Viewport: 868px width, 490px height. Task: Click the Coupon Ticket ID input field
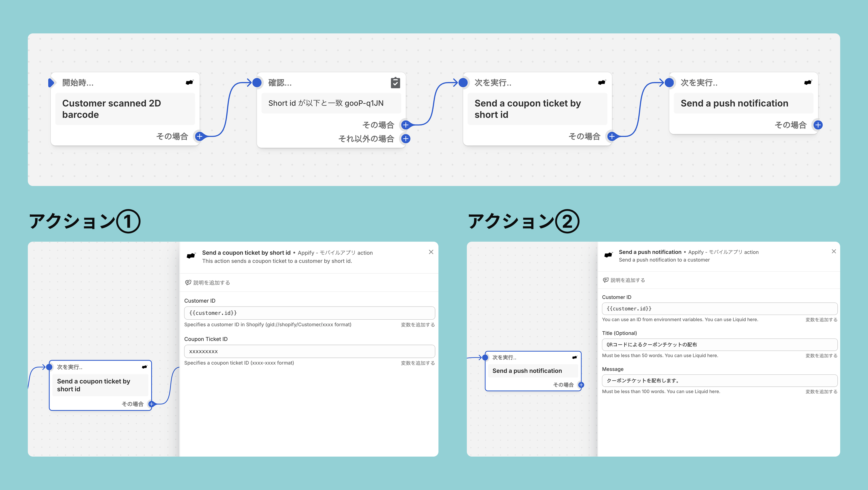pyautogui.click(x=309, y=351)
